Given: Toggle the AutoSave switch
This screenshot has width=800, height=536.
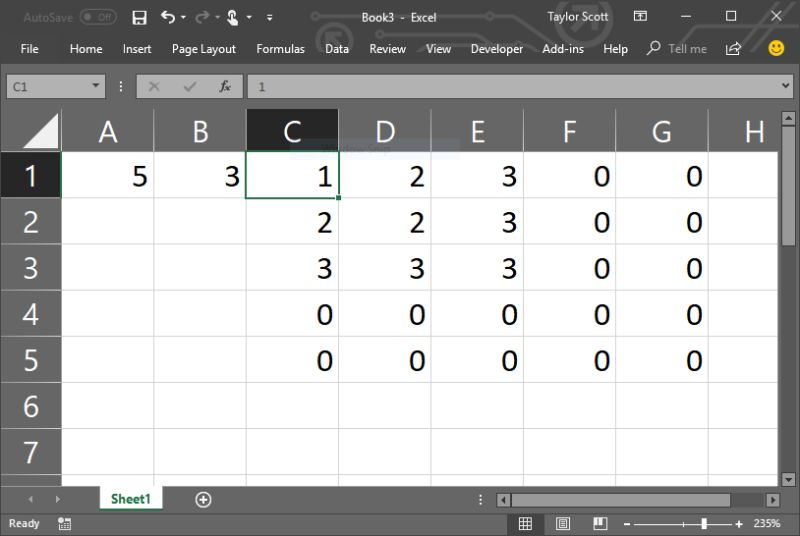Looking at the screenshot, I should click(x=98, y=17).
